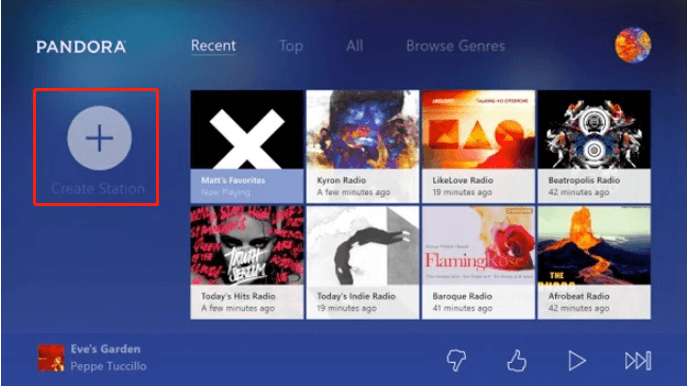
Task: Click the Kyron Radio label
Action: pos(341,180)
